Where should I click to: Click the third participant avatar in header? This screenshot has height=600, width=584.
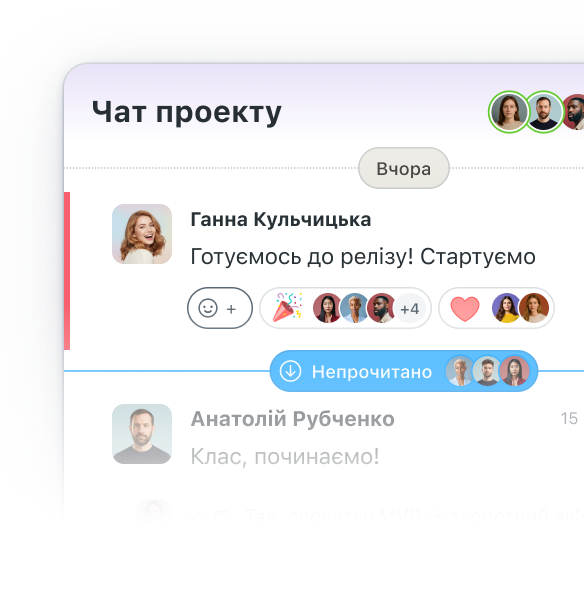click(x=573, y=112)
